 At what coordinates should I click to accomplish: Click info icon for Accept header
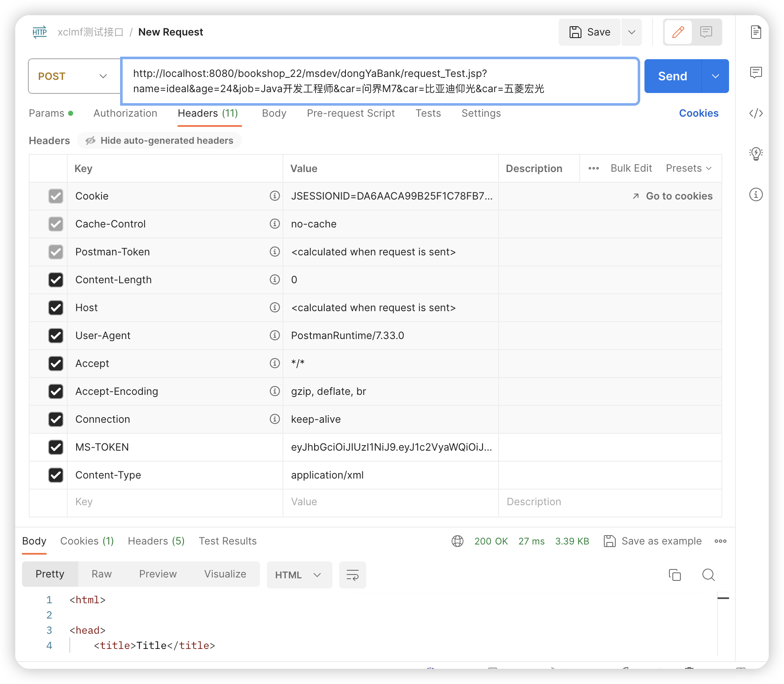coord(275,363)
